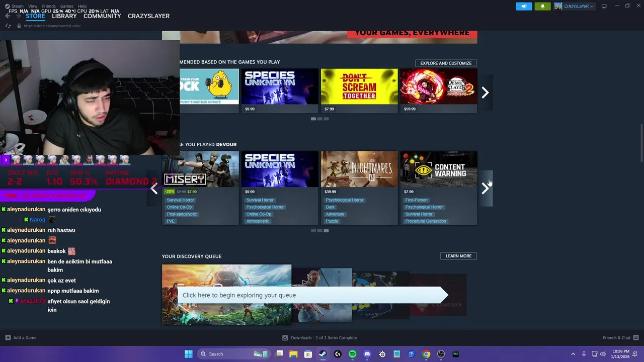Open the volume speaker tray icon

[x=603, y=354]
